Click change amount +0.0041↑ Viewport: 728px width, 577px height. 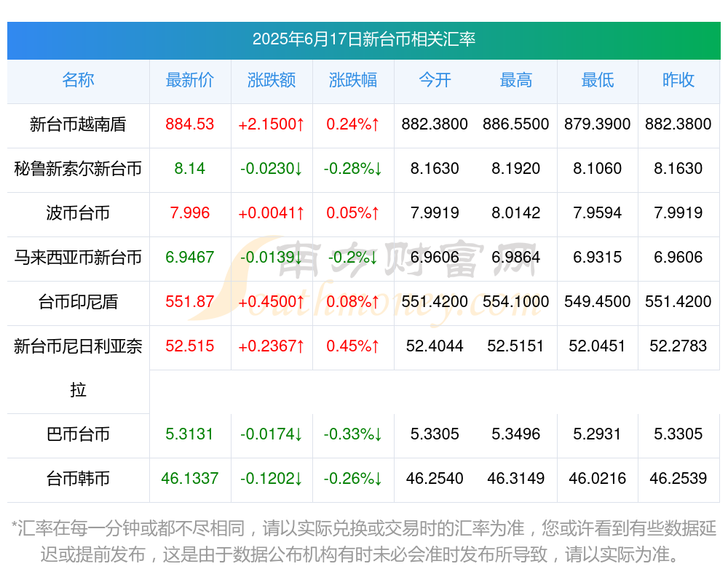272,213
